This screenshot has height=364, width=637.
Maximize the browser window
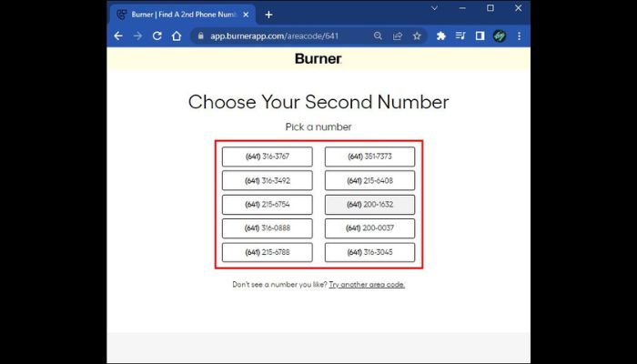(490, 8)
